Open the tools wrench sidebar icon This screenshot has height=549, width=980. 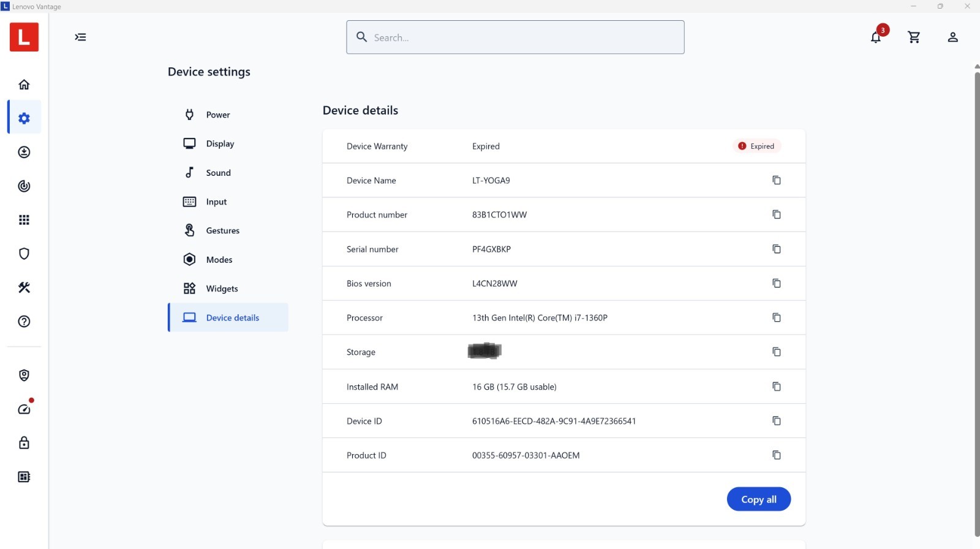24,287
